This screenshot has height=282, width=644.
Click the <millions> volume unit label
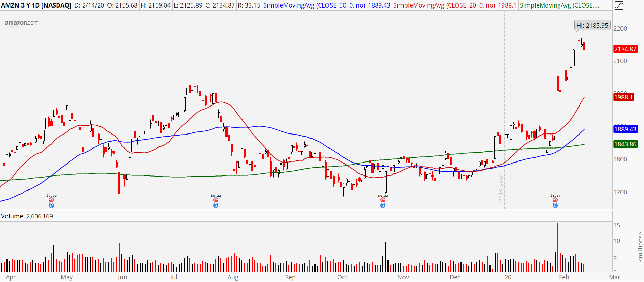[x=640, y=247]
